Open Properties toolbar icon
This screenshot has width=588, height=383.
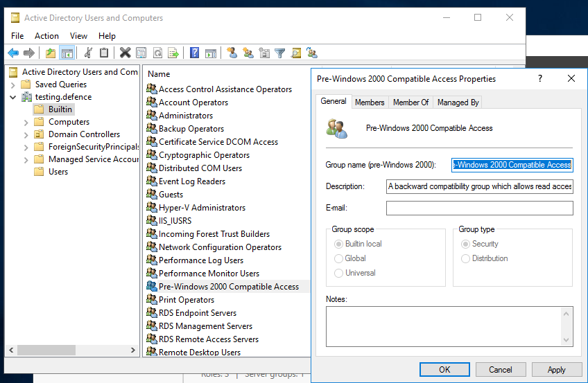pyautogui.click(x=141, y=53)
